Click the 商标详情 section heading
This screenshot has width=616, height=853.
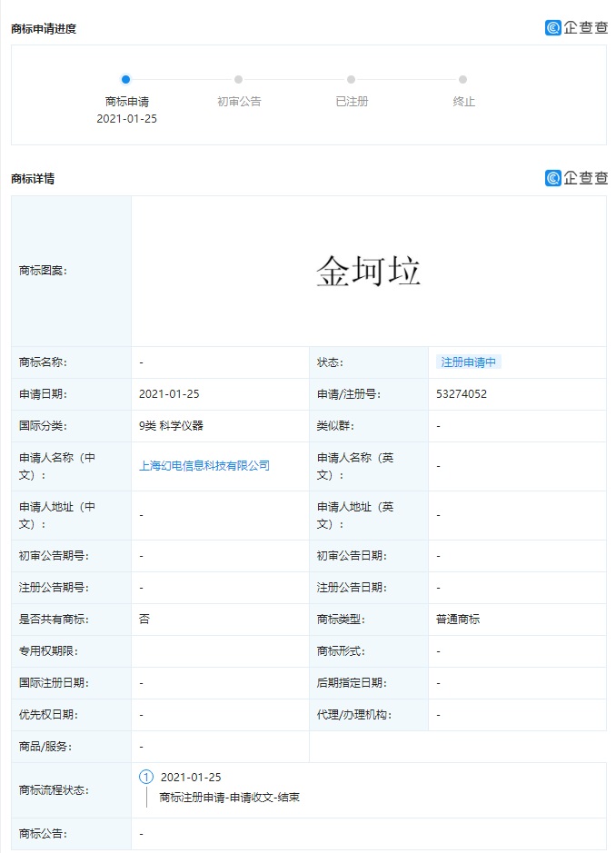[x=33, y=178]
